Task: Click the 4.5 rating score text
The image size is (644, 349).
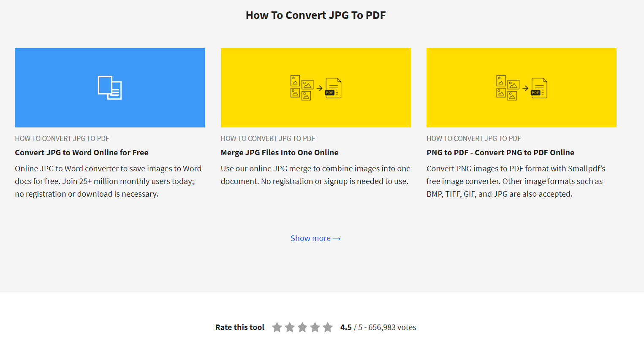Action: point(346,327)
